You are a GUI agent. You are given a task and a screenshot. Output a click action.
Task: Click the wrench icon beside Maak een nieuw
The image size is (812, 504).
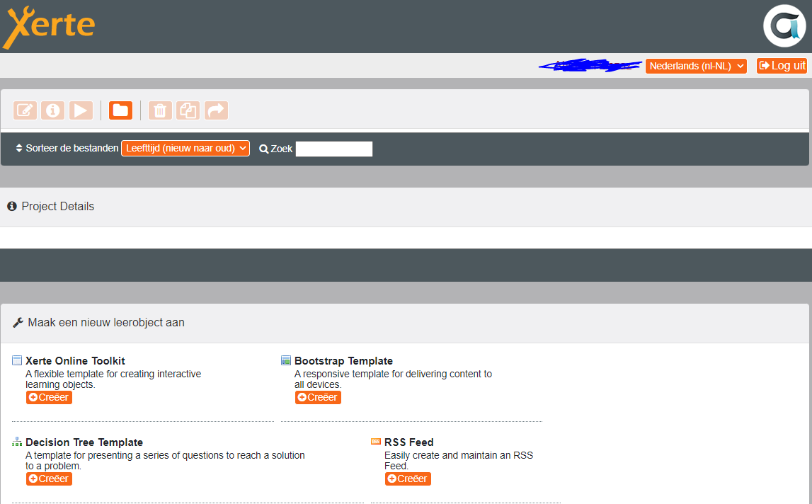click(x=18, y=323)
